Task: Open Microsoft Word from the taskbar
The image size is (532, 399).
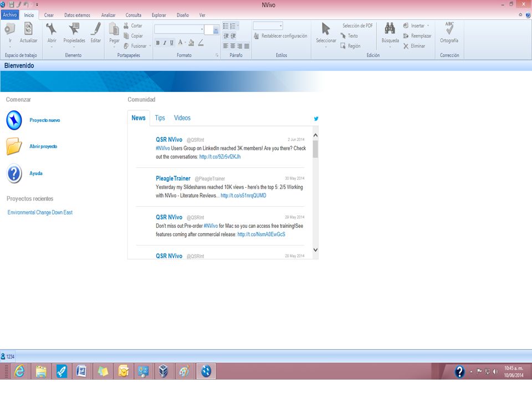Action: [81, 371]
